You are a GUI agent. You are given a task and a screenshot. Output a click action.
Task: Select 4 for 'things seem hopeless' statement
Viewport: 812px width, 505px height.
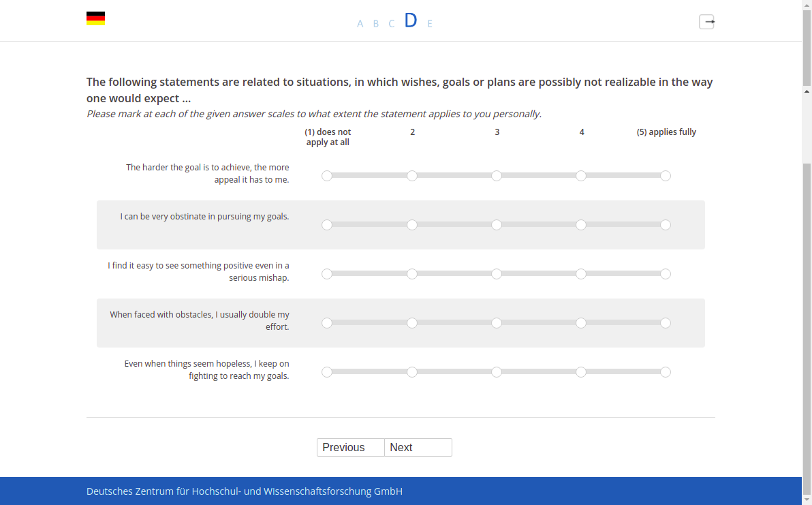tap(581, 372)
